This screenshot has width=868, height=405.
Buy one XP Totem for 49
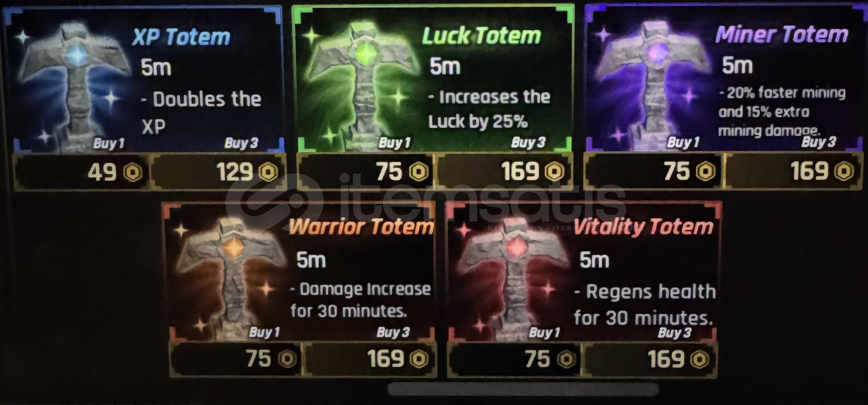82,172
